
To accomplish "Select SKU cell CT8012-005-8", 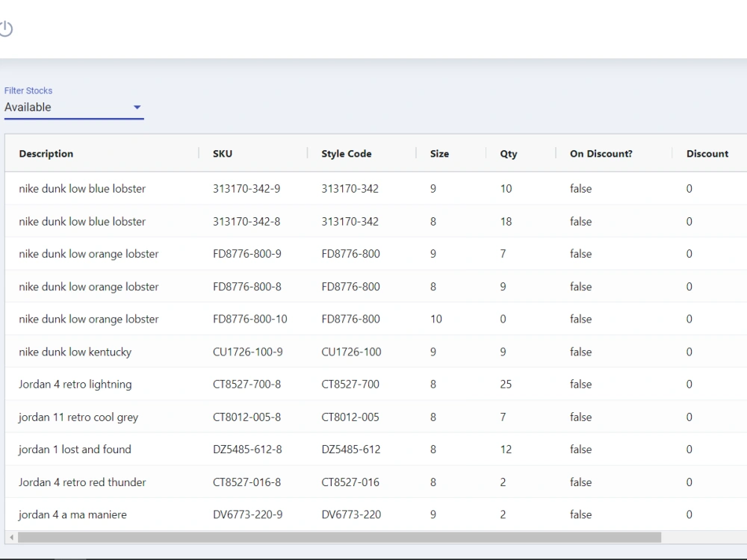I will [247, 417].
